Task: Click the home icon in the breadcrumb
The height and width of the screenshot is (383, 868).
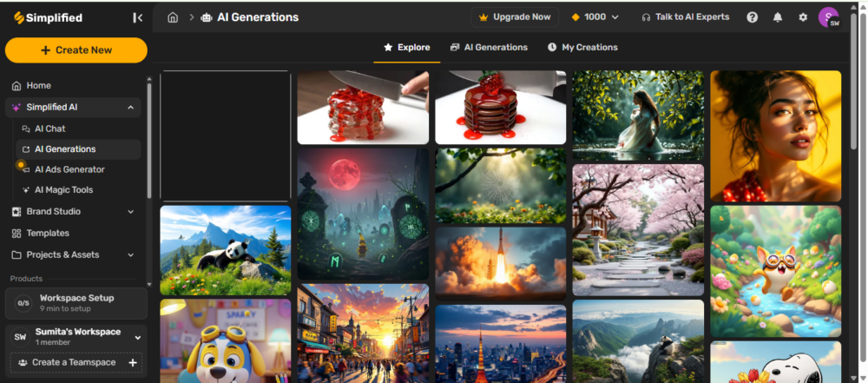Action: [173, 17]
